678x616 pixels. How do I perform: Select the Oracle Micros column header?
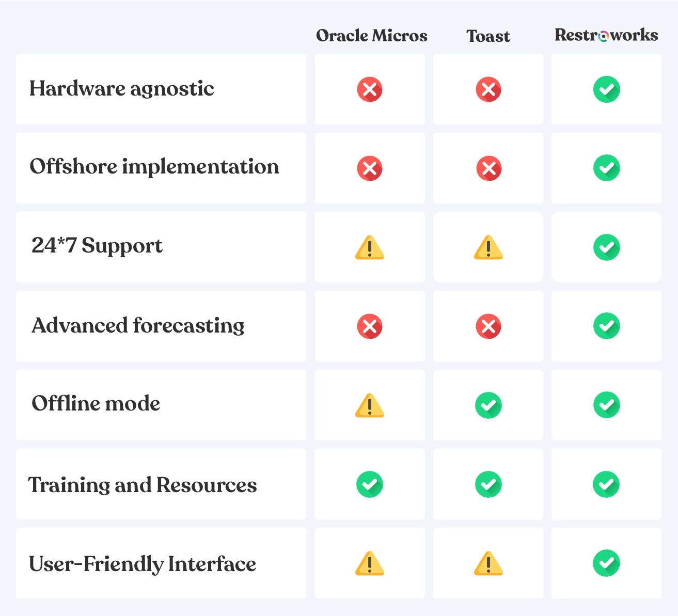pos(372,36)
